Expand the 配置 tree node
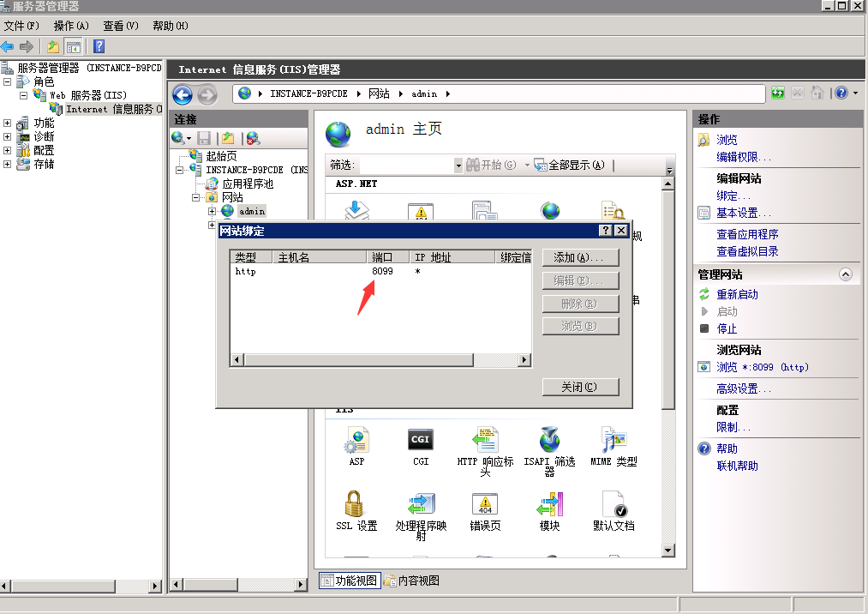The height and width of the screenshot is (614, 868). point(7,150)
